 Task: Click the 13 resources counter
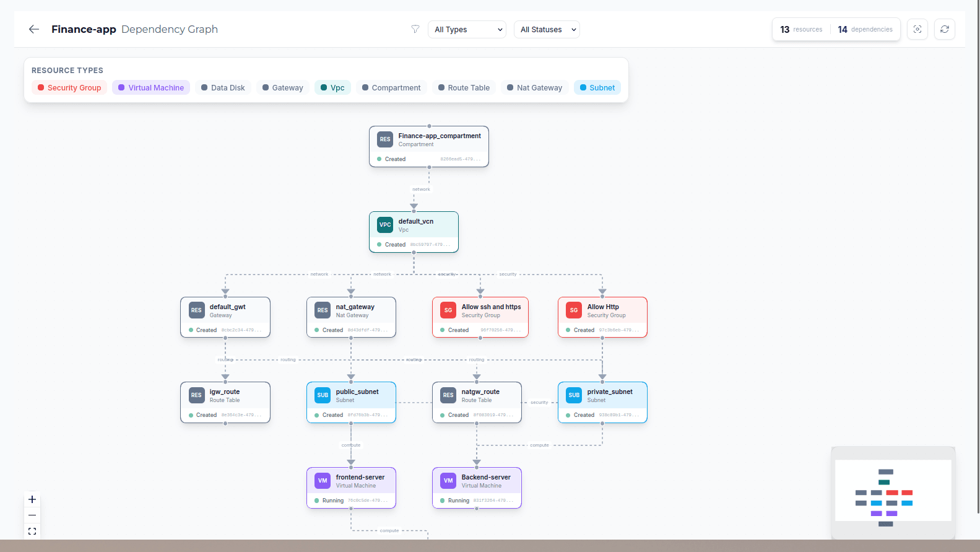[x=801, y=29]
